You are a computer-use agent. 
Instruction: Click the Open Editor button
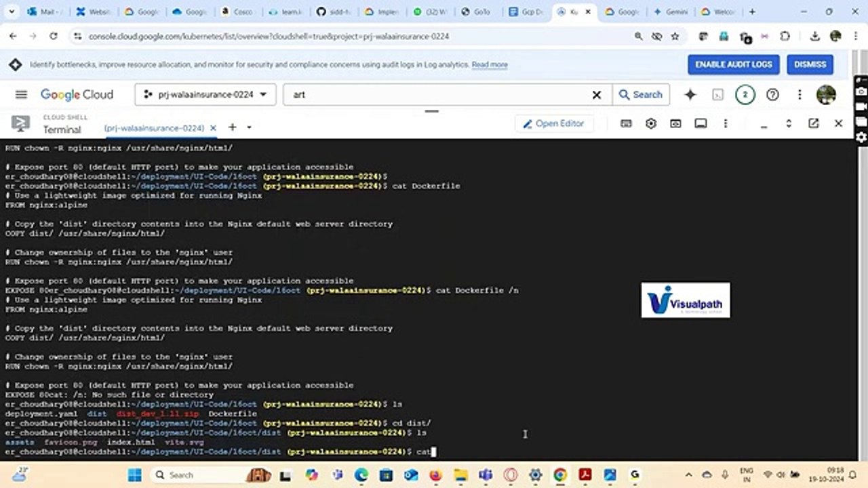tap(554, 123)
